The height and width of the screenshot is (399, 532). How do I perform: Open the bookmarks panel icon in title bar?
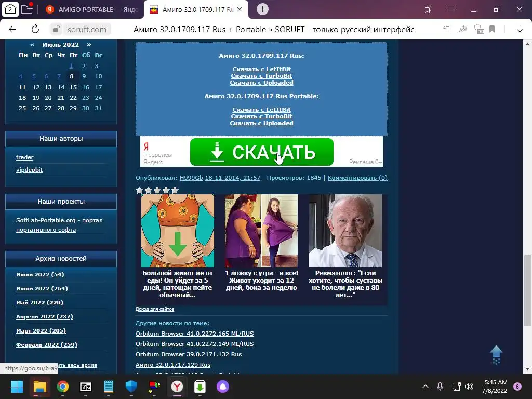(x=428, y=9)
